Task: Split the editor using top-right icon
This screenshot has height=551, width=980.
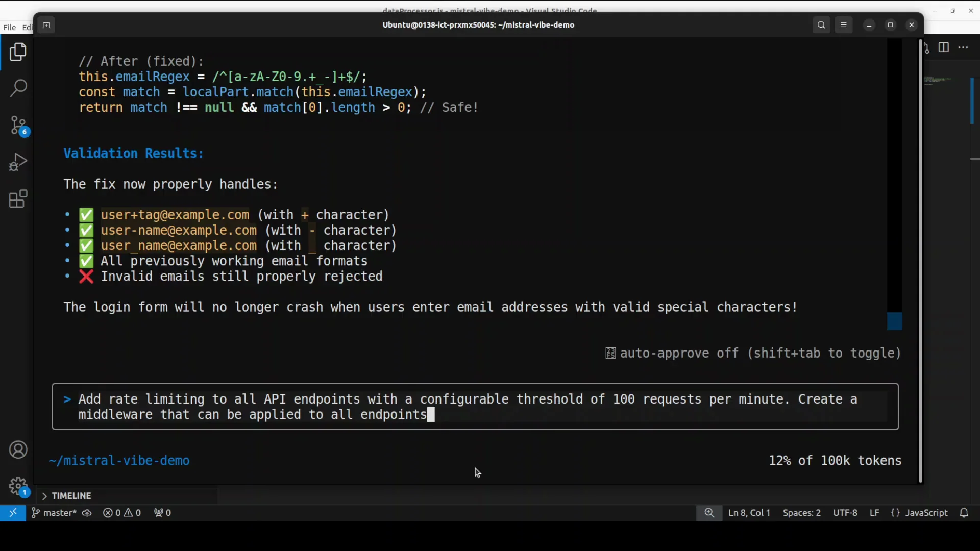Action: pyautogui.click(x=944, y=47)
